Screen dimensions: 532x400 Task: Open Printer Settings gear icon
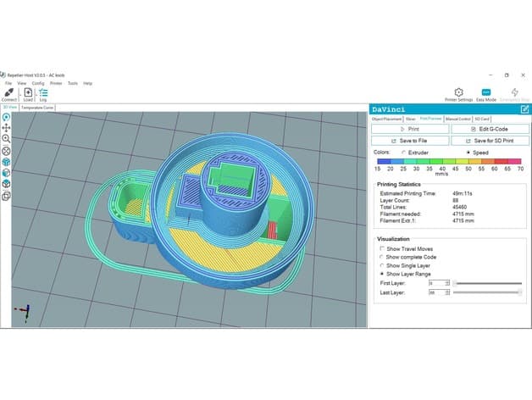pos(458,92)
